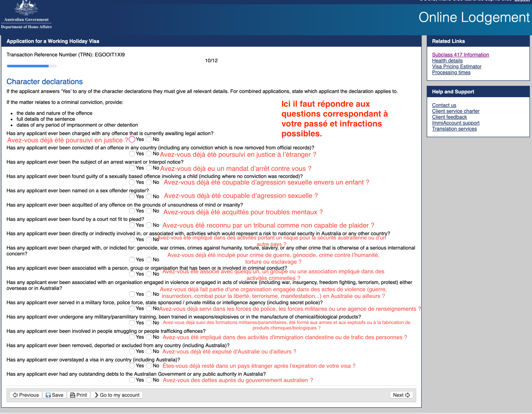Screen dimensions: 532x414
Task: Tick Yes for risk to national security
Action: point(132,239)
